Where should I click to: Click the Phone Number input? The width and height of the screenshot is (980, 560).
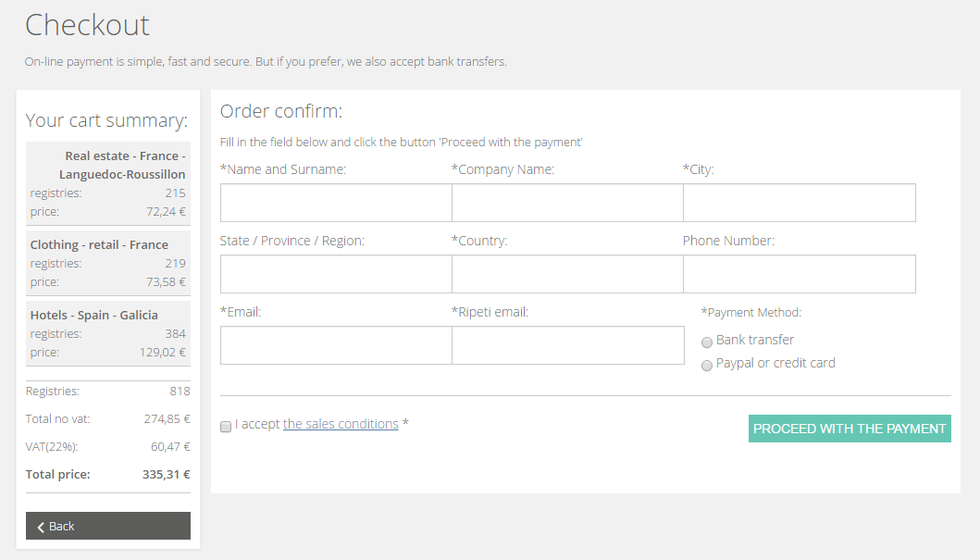pos(800,274)
